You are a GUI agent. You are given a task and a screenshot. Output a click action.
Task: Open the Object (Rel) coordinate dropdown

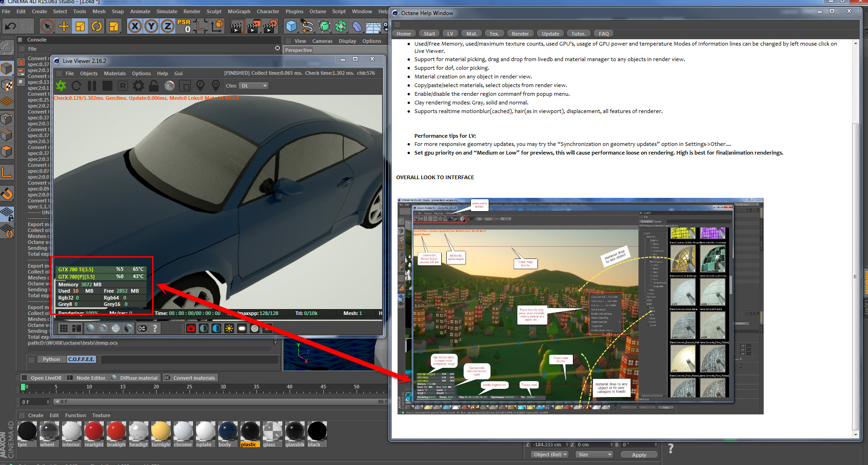[x=550, y=455]
